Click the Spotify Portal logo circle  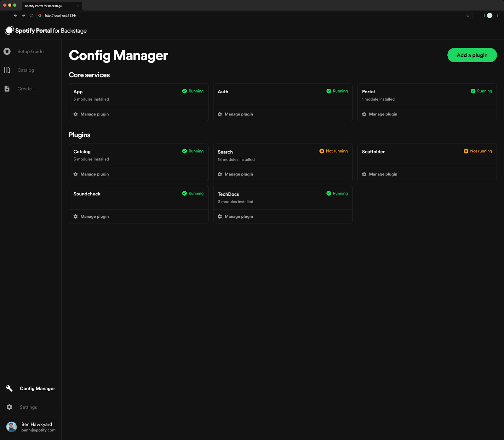9,30
